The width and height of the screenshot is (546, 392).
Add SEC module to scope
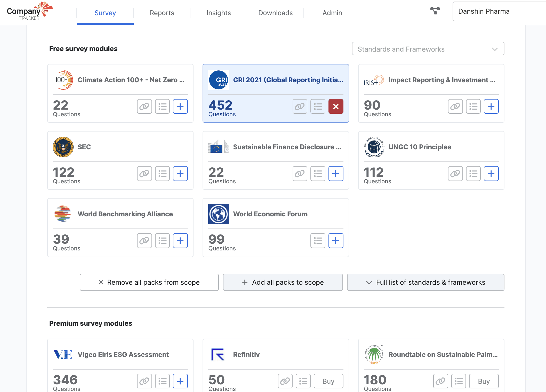(180, 173)
